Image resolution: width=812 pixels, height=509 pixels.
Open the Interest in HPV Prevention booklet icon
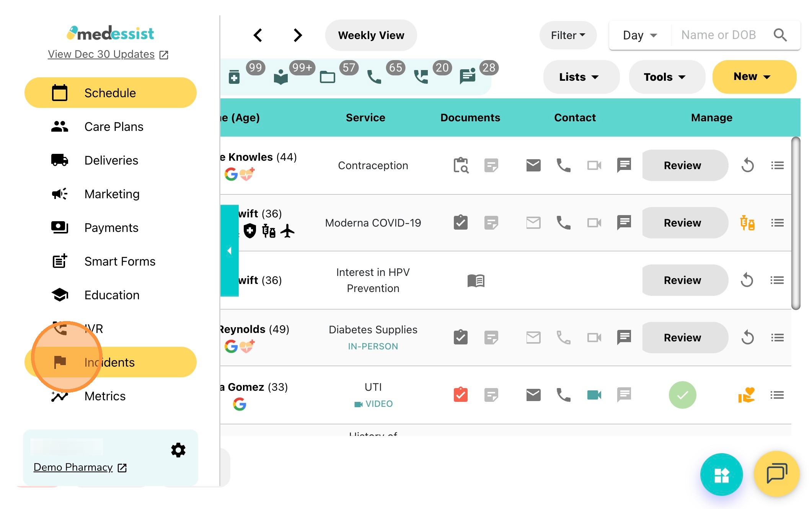coord(476,280)
